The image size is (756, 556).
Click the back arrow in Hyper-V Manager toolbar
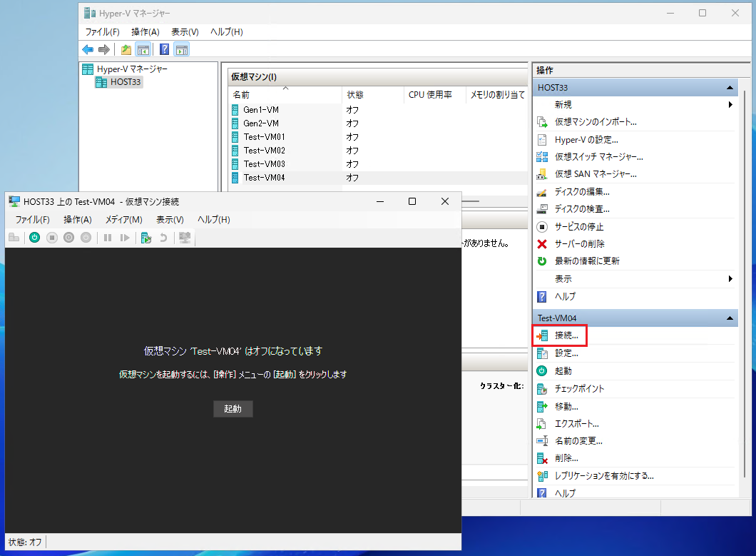[88, 49]
